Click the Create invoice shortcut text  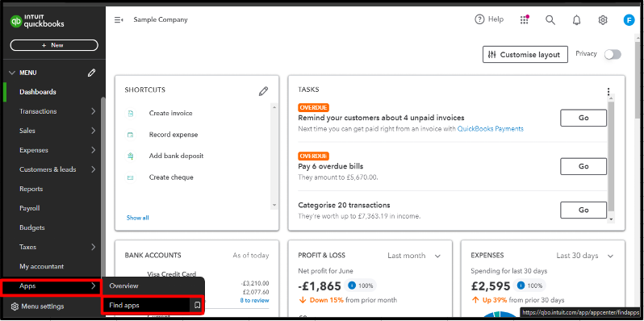pos(170,113)
